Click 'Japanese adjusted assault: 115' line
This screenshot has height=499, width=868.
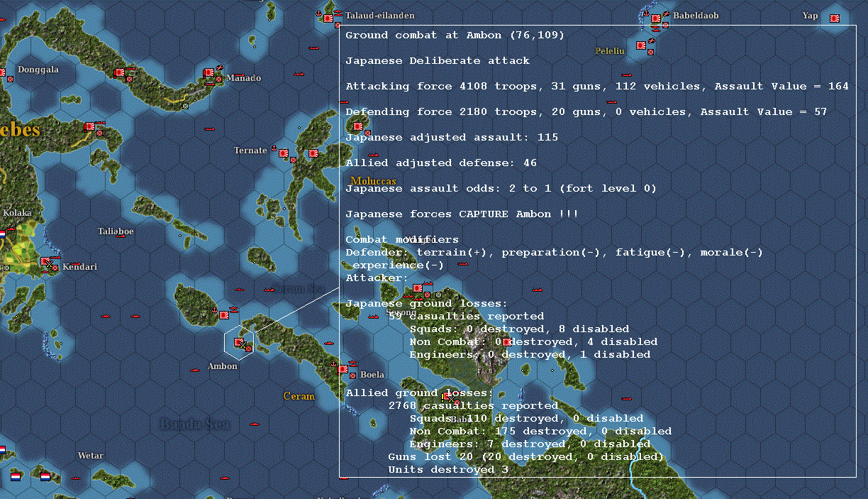[452, 138]
